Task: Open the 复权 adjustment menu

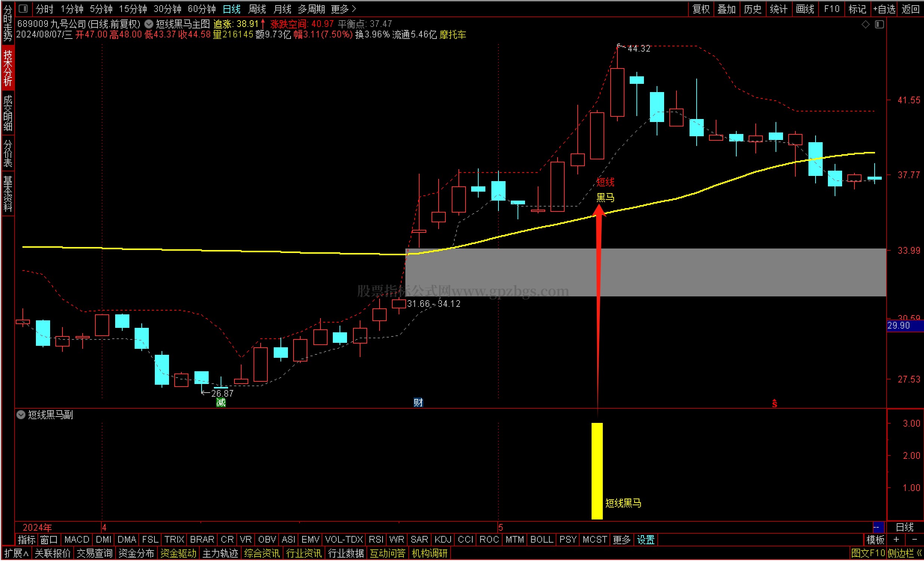Action: point(701,9)
